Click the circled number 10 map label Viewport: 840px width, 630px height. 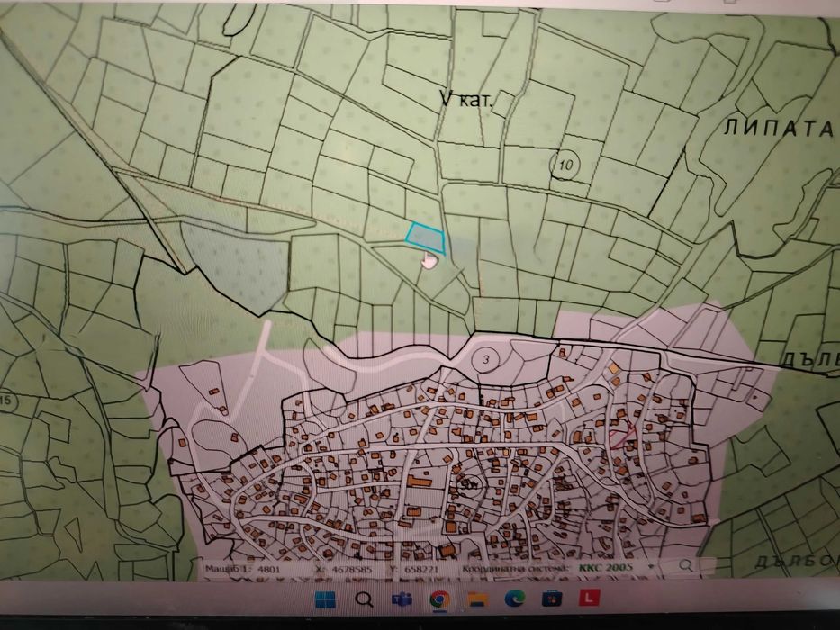[565, 165]
